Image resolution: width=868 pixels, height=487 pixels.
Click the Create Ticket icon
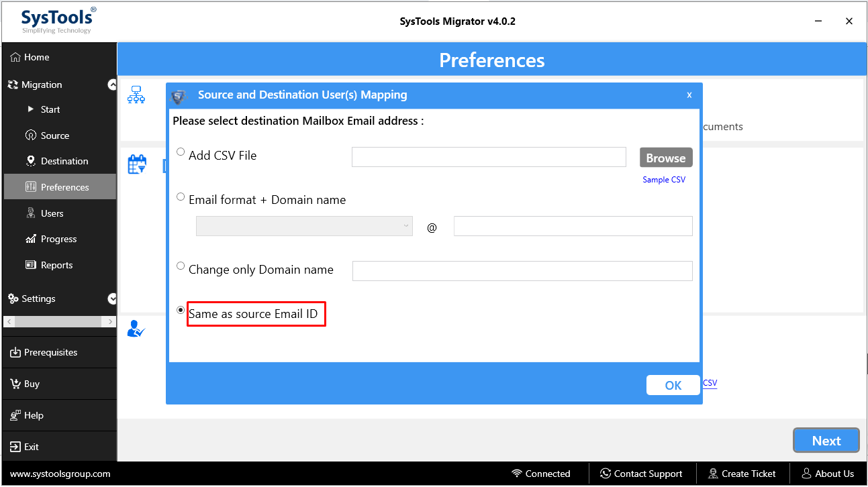tap(713, 474)
